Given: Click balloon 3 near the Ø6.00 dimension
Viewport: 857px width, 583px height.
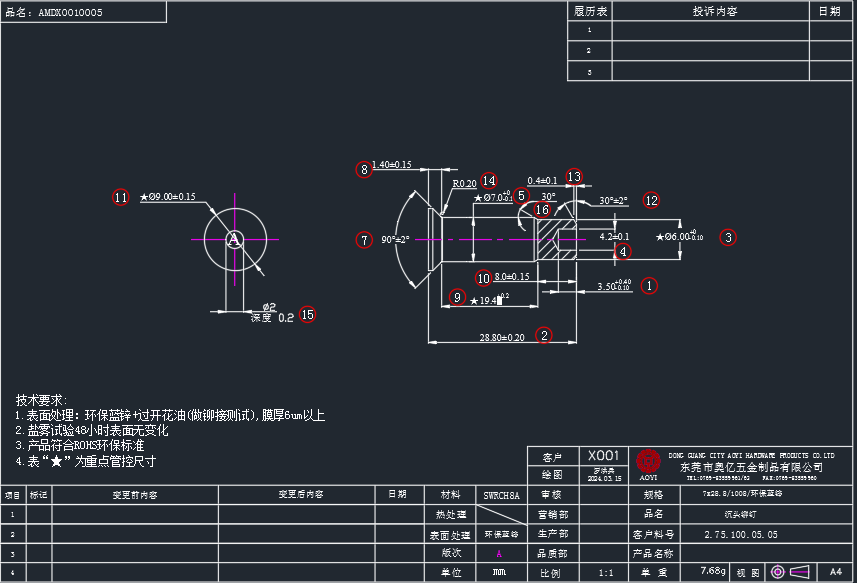Looking at the screenshot, I should coord(728,237).
